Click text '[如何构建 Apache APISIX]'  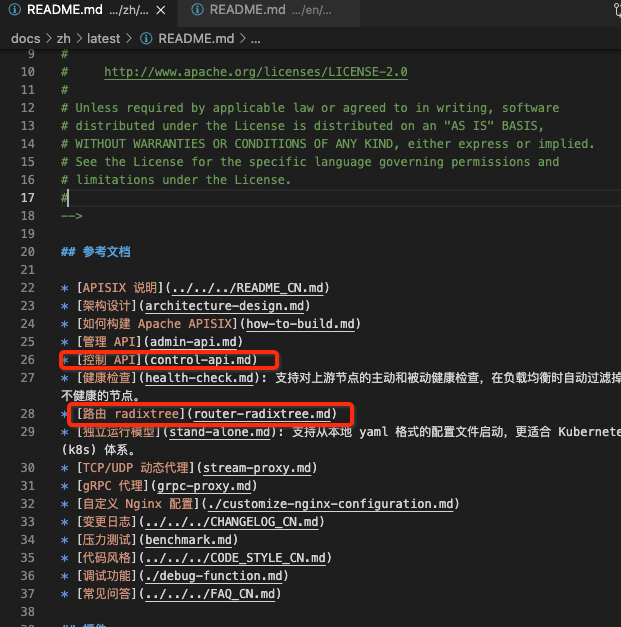pyautogui.click(x=157, y=324)
